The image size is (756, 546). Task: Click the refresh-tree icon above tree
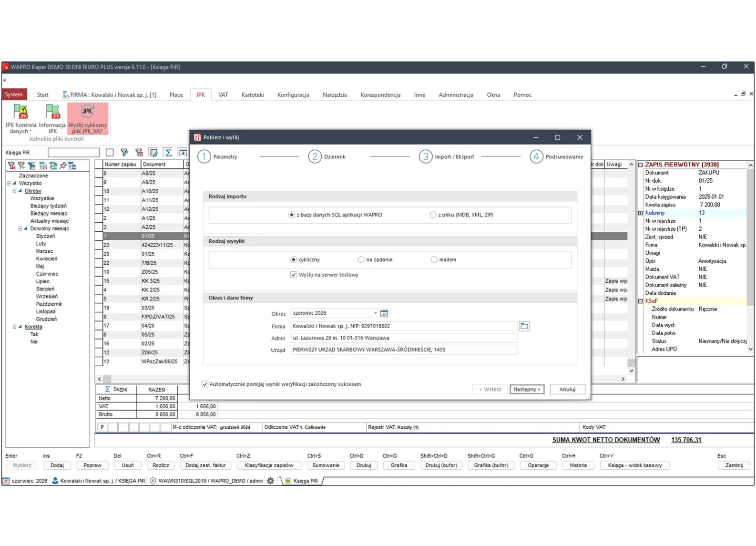point(53,165)
